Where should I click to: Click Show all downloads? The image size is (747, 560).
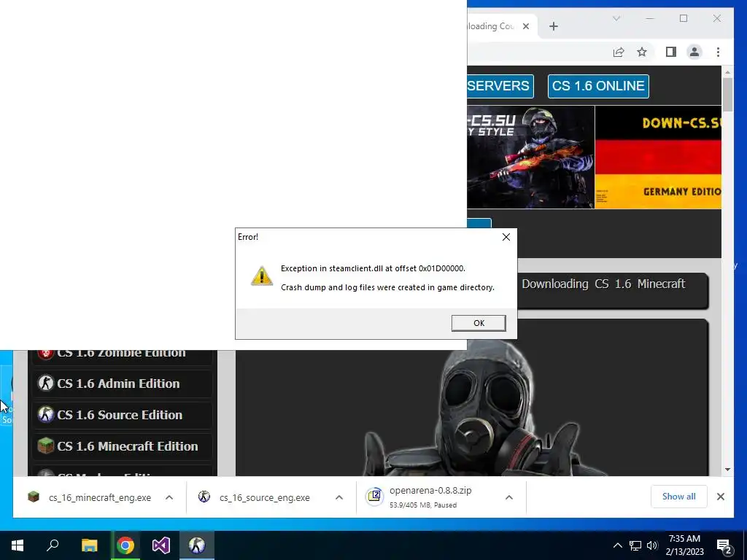678,497
